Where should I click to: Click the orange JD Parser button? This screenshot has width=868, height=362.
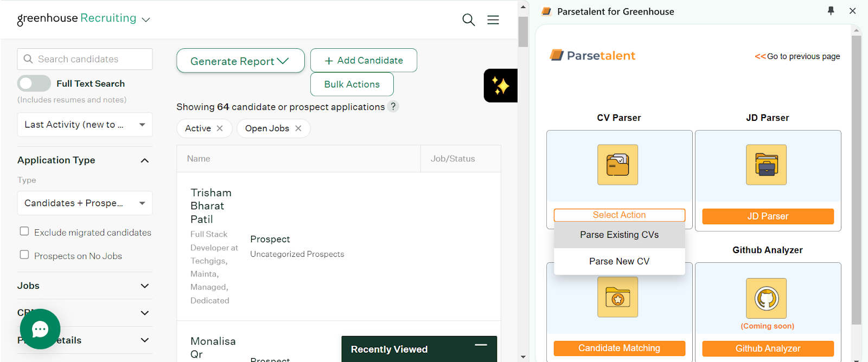click(x=768, y=216)
